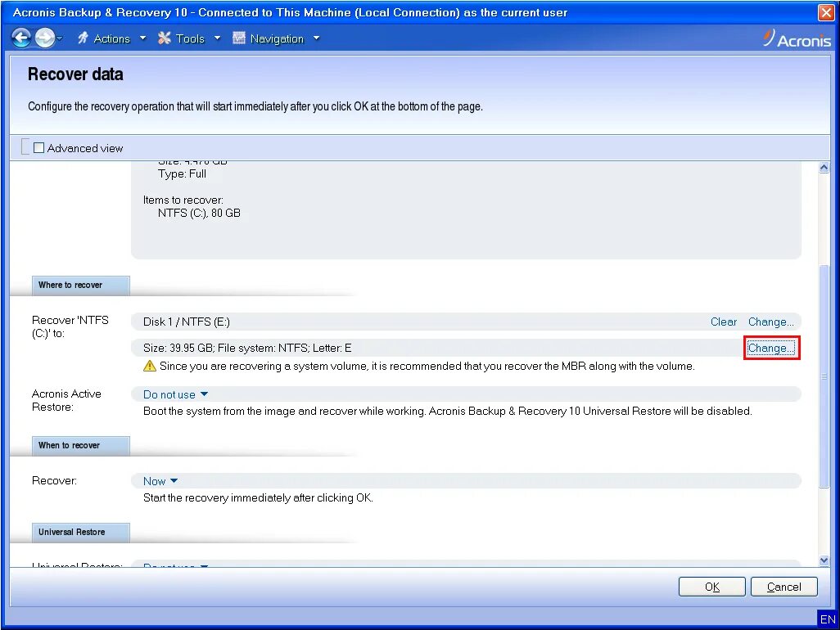
Task: Click the Clear link
Action: [723, 322]
